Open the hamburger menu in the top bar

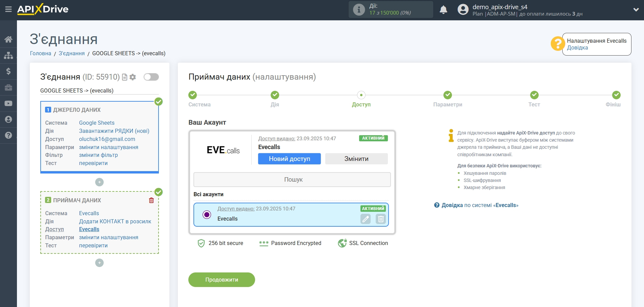(8, 9)
